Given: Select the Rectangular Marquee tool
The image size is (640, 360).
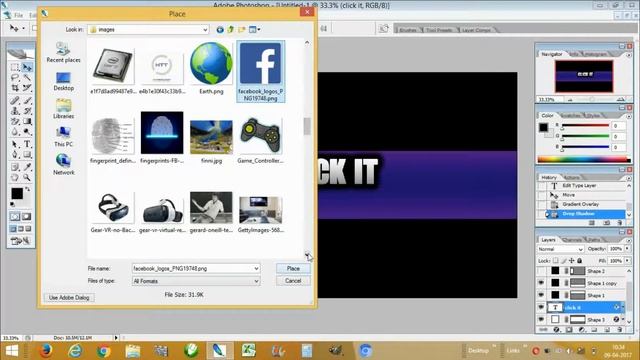Looking at the screenshot, I should (x=15, y=67).
